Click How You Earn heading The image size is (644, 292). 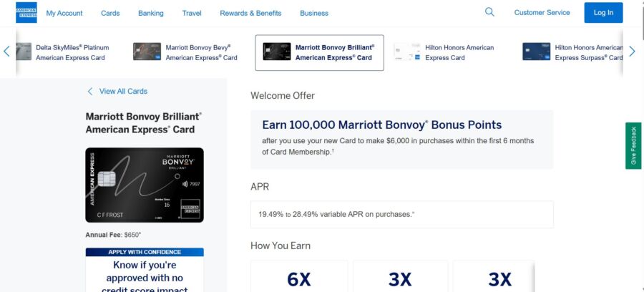pyautogui.click(x=280, y=246)
